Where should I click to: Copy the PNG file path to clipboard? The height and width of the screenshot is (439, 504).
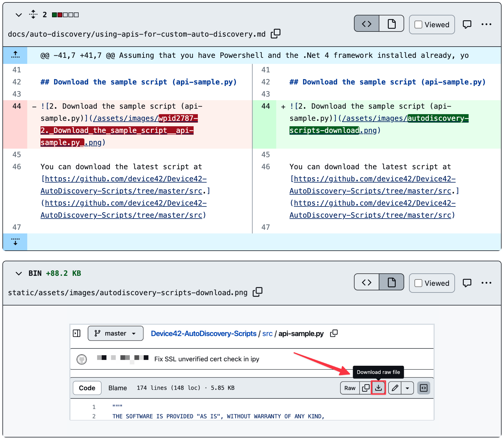click(257, 292)
